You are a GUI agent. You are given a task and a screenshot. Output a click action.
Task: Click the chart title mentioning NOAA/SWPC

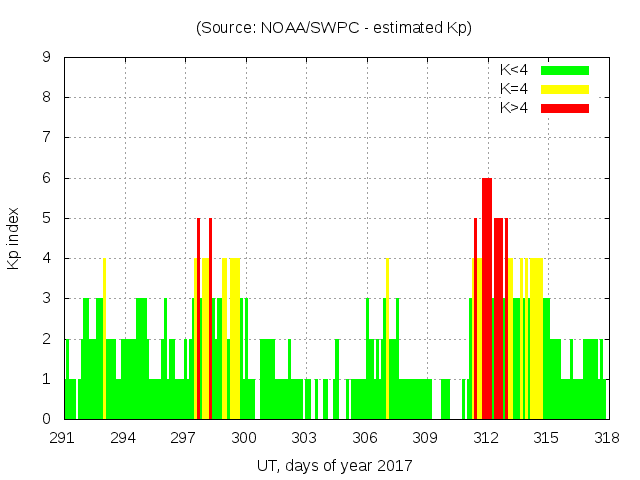click(x=334, y=28)
